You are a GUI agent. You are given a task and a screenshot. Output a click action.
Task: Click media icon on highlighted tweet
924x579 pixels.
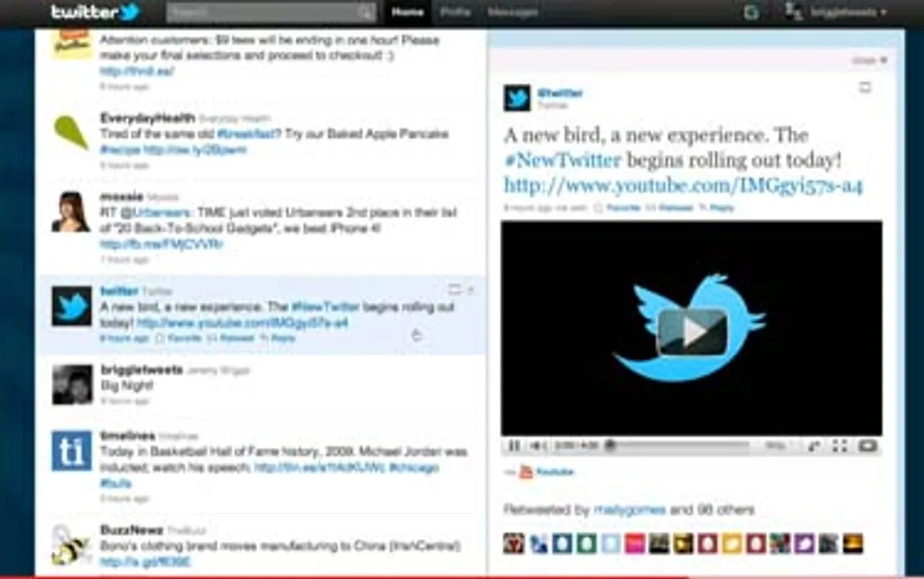pos(455,290)
